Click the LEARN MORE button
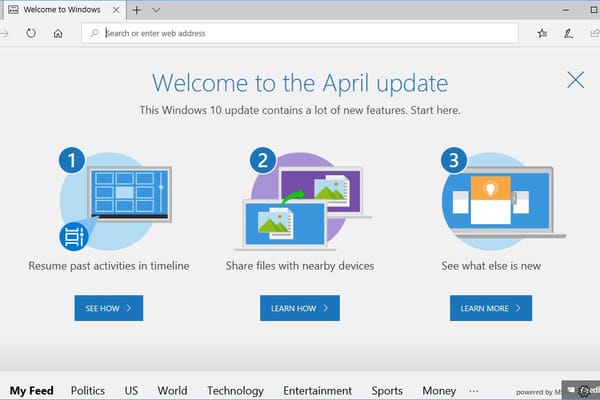 tap(491, 308)
